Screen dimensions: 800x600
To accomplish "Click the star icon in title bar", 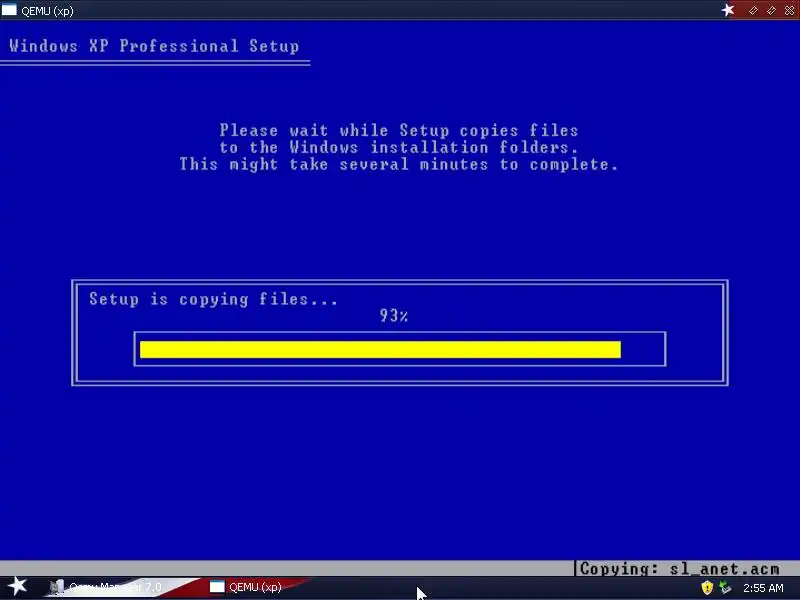I will click(x=728, y=10).
